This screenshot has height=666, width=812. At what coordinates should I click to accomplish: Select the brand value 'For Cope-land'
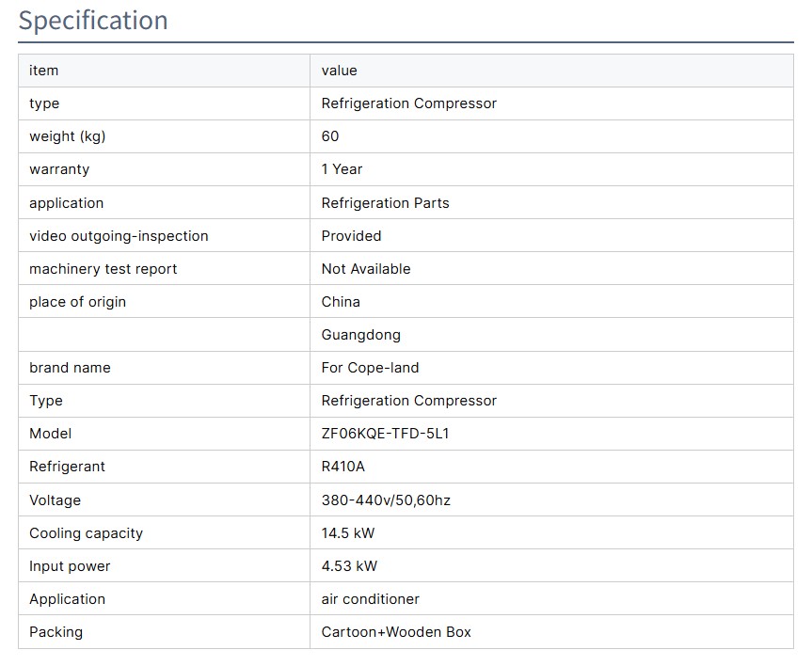pos(370,368)
